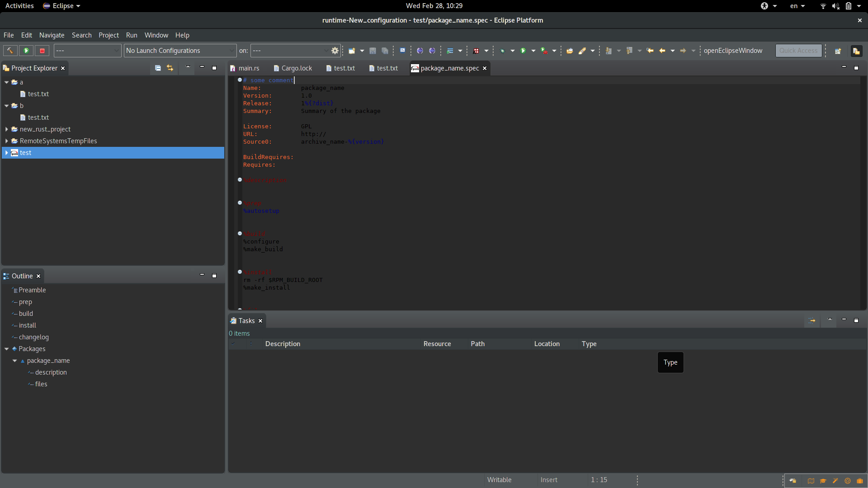The image size is (868, 488).
Task: Expand RemoteSystemsTempFiles tree node
Action: coord(6,141)
